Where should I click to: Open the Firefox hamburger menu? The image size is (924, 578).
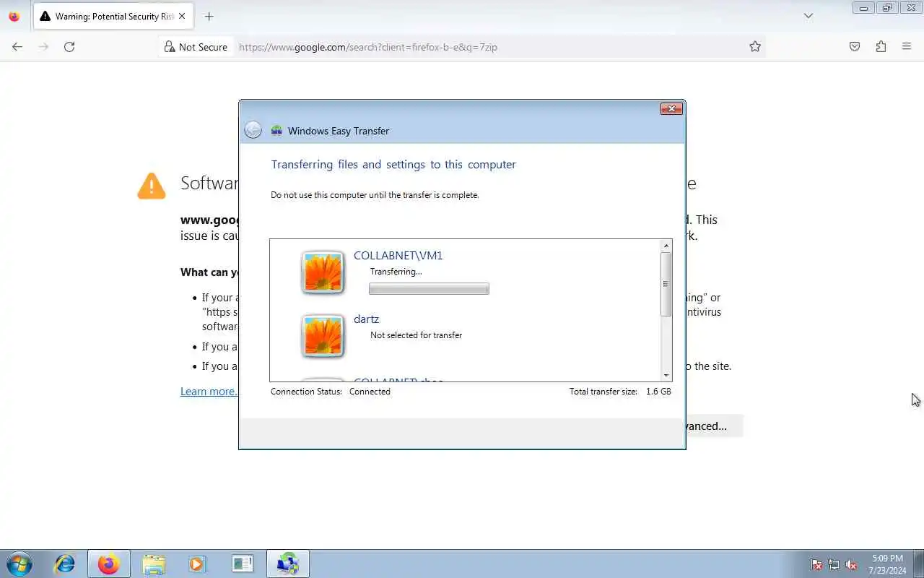(907, 47)
